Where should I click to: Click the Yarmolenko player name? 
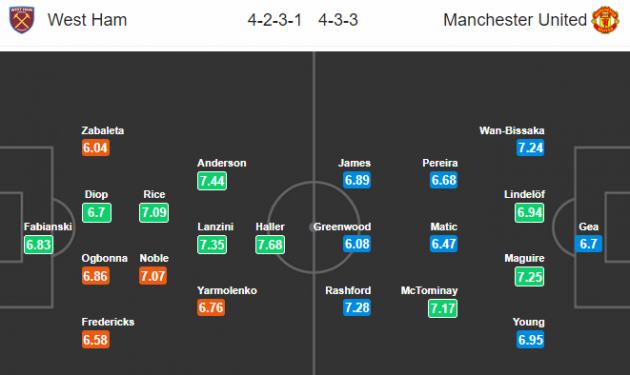click(227, 290)
